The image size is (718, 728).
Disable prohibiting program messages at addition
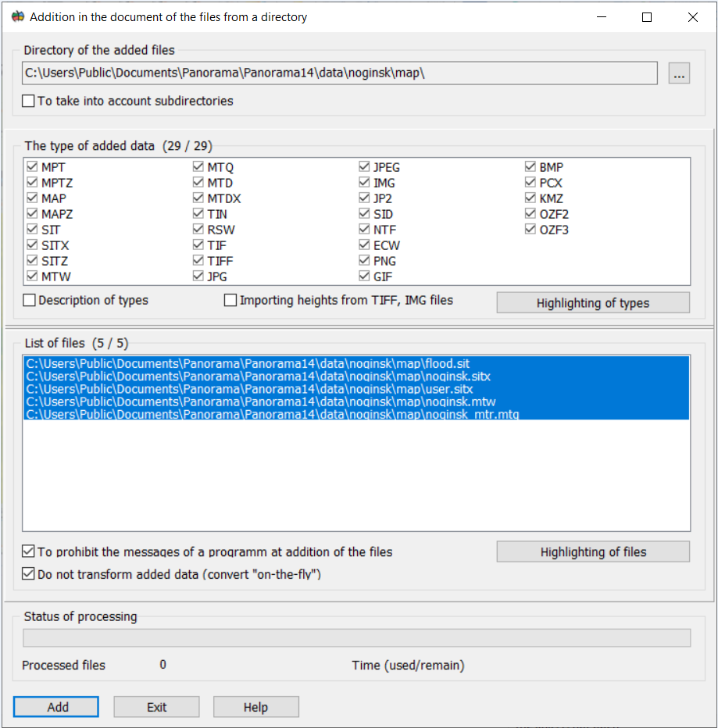[x=29, y=551]
